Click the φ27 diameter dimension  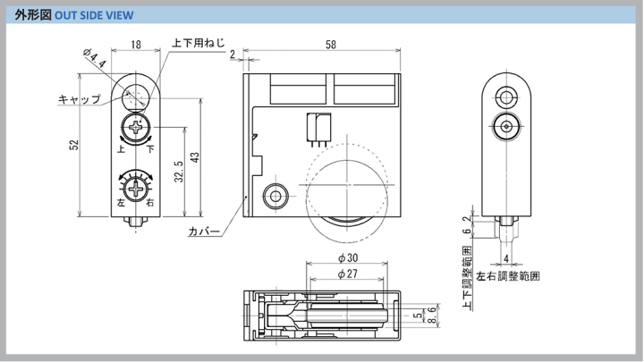pyautogui.click(x=348, y=273)
